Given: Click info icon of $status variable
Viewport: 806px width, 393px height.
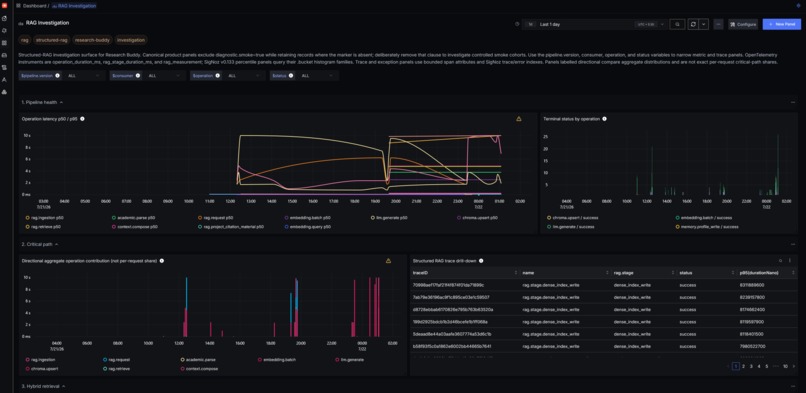Looking at the screenshot, I should 291,76.
